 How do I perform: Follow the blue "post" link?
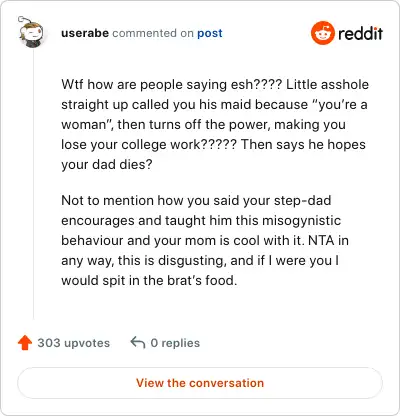click(x=210, y=33)
